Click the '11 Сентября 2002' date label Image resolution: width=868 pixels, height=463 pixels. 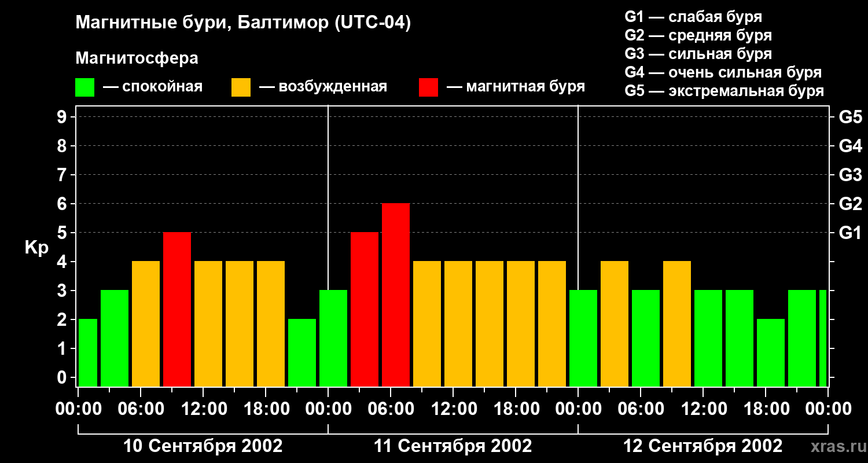(453, 446)
